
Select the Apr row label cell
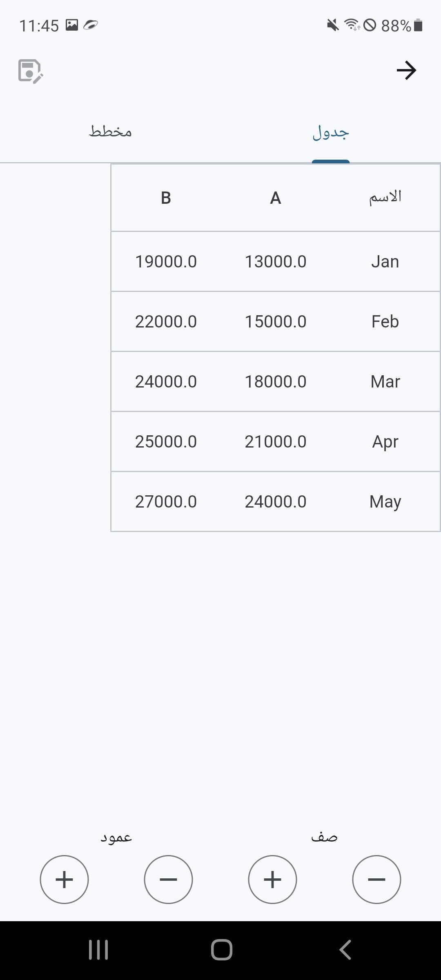tap(385, 442)
